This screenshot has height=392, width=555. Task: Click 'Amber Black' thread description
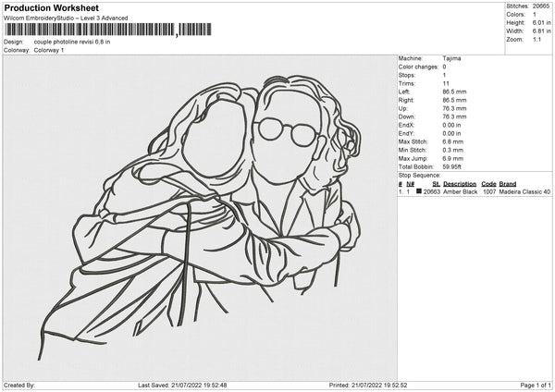tap(460, 191)
